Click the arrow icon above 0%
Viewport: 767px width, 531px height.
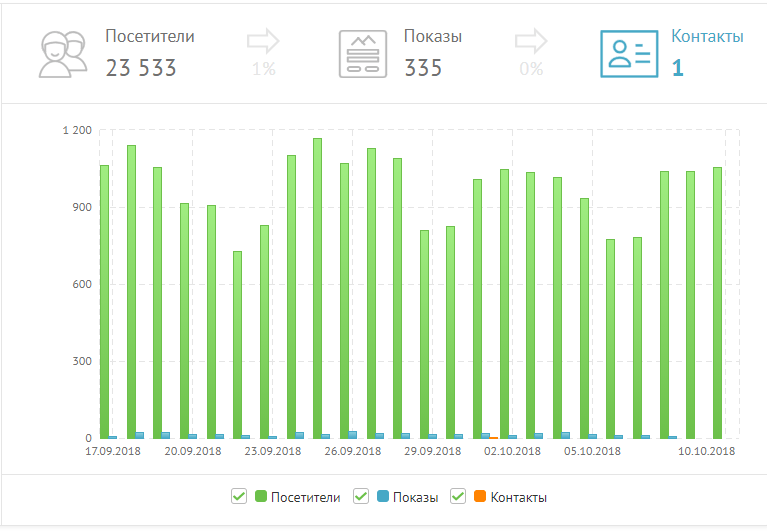(x=531, y=41)
